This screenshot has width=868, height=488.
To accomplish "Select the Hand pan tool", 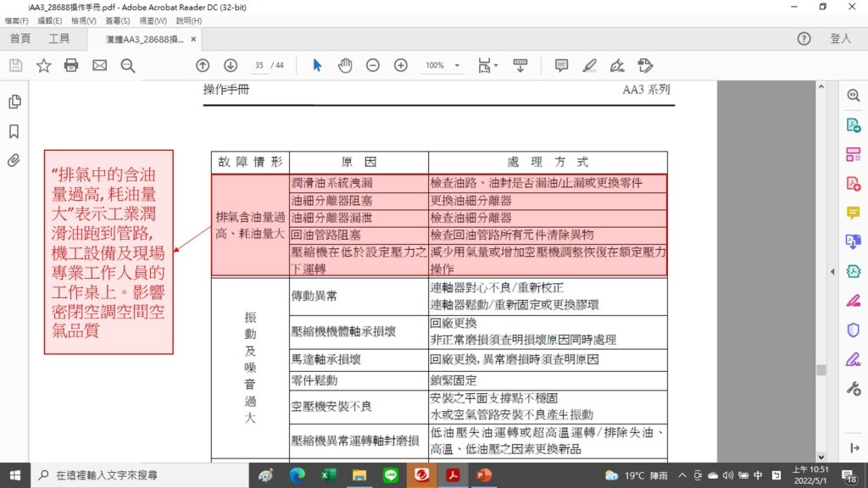I will pos(345,65).
